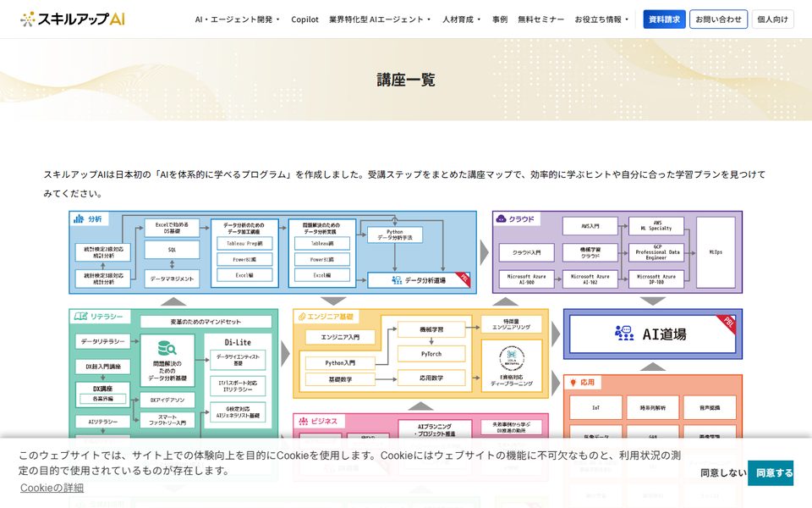This screenshot has height=508, width=812.
Task: Click the ビジネス people icon
Action: [x=303, y=422]
